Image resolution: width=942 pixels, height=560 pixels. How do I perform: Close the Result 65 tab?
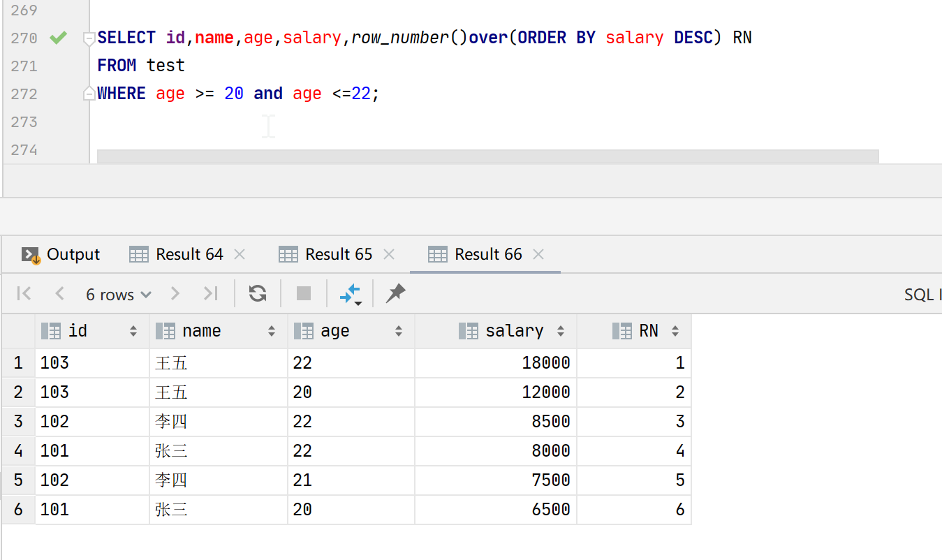tap(389, 255)
